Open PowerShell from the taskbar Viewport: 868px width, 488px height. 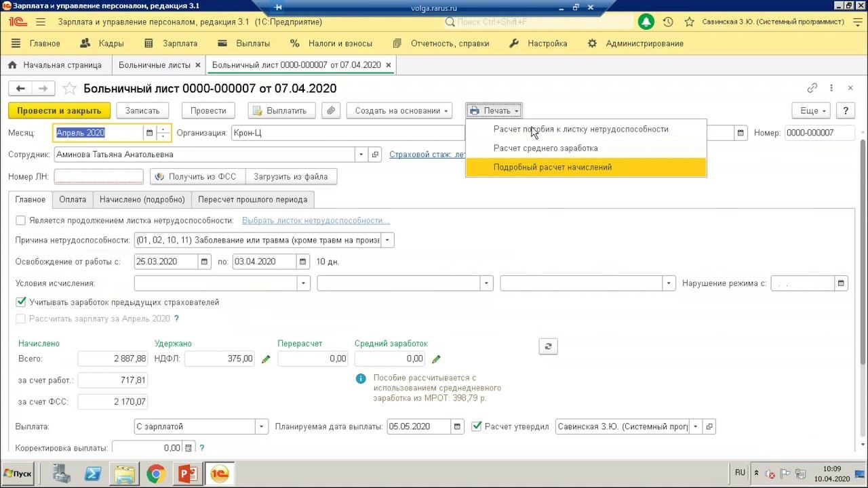(x=93, y=474)
